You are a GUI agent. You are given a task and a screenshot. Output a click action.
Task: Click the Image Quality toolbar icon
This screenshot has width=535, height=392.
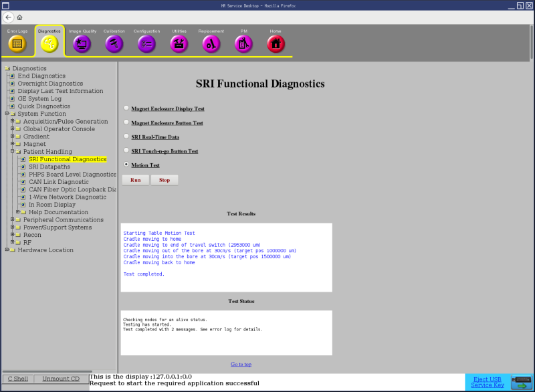point(82,43)
